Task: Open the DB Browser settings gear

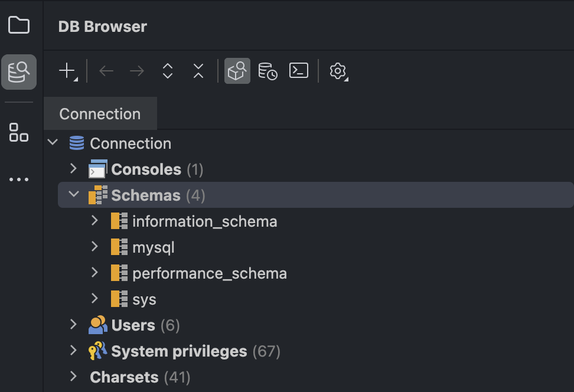Action: (x=338, y=71)
